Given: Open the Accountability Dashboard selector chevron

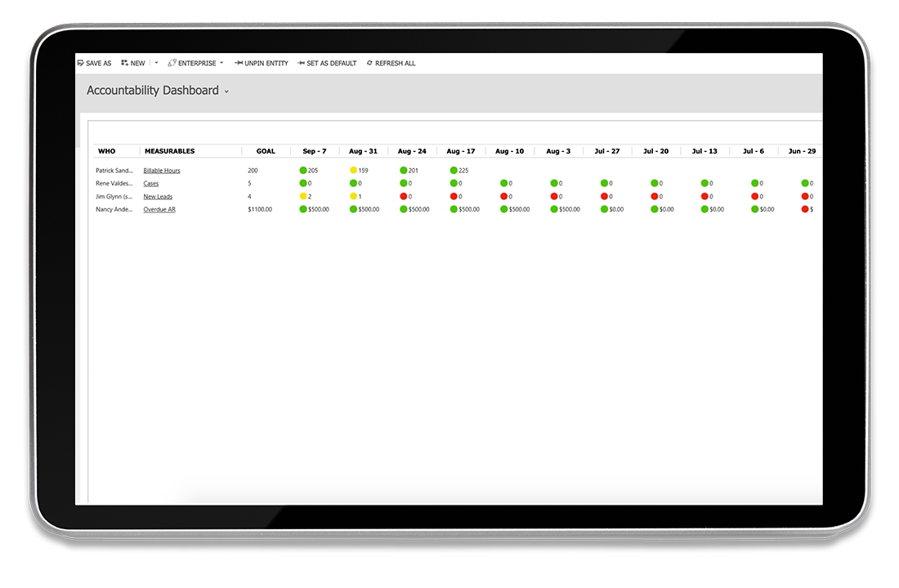Looking at the screenshot, I should [x=226, y=91].
